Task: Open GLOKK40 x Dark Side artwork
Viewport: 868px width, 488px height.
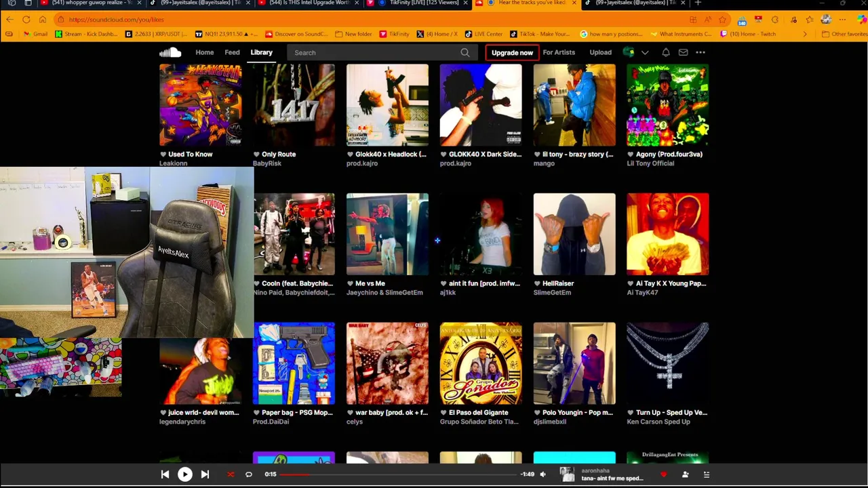Action: pos(481,105)
